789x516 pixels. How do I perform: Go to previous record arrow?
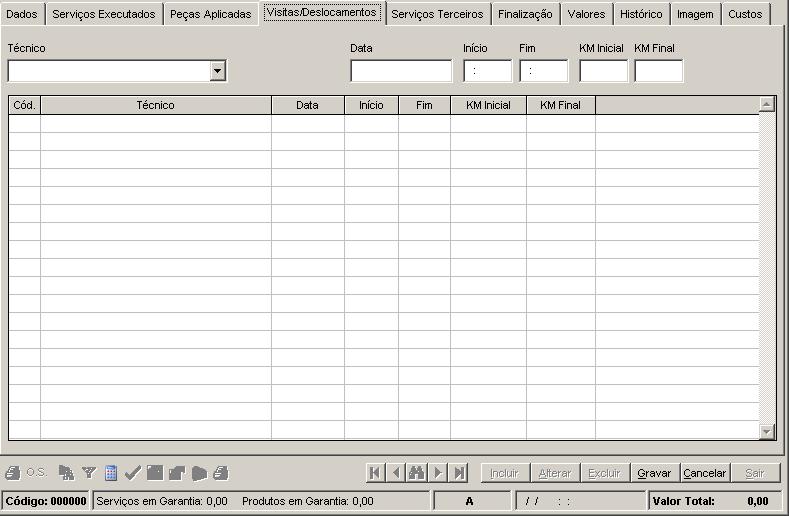point(396,473)
